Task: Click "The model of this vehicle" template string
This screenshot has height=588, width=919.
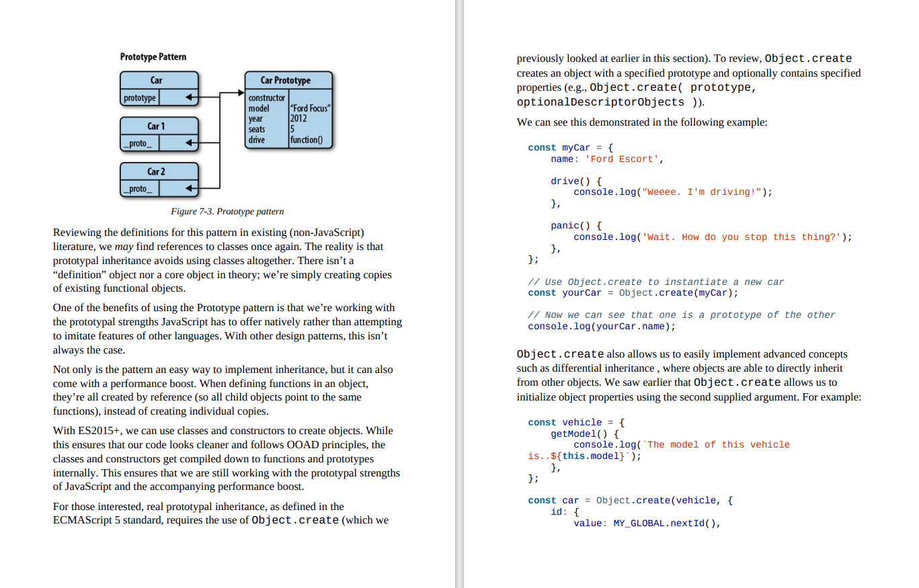Action: (719, 444)
